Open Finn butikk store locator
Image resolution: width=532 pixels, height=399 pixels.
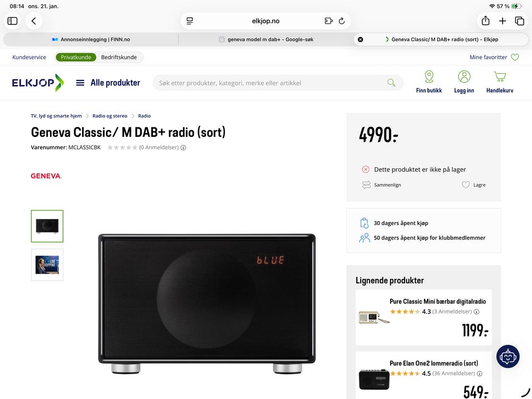(x=429, y=82)
